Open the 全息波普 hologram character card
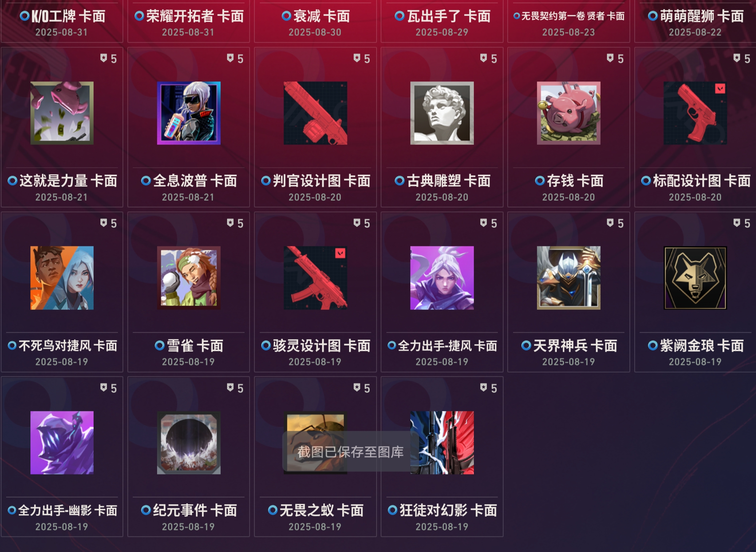The width and height of the screenshot is (756, 552). coord(189,113)
